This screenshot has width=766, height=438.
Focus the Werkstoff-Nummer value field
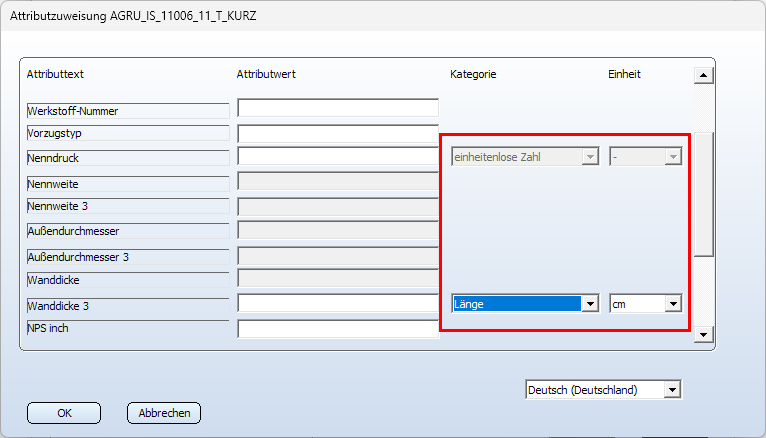(x=338, y=108)
